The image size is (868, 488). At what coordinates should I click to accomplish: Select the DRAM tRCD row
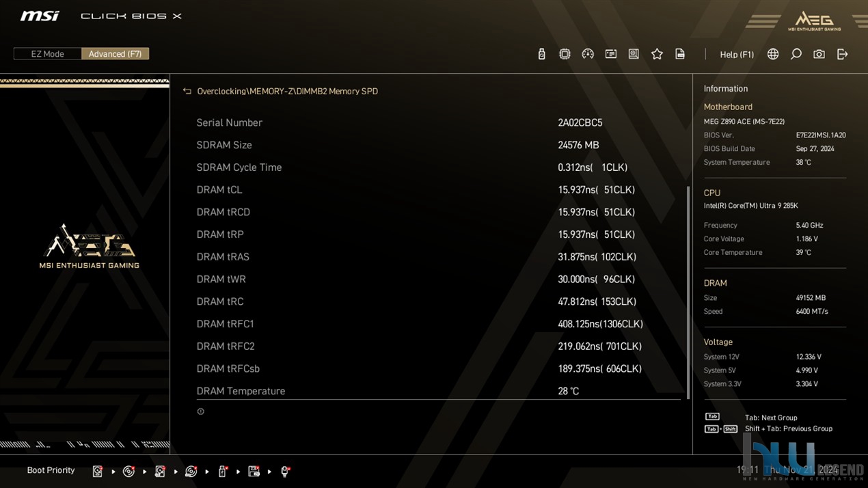pos(438,212)
